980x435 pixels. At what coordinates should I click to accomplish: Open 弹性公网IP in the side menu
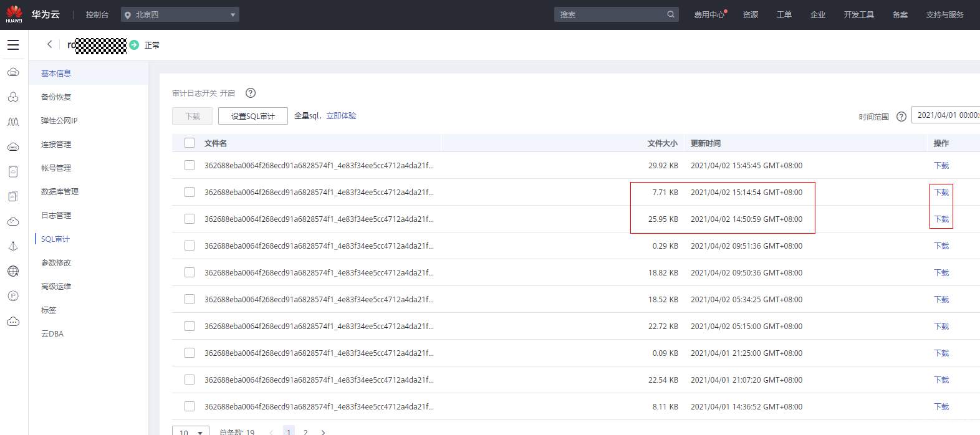(x=59, y=121)
